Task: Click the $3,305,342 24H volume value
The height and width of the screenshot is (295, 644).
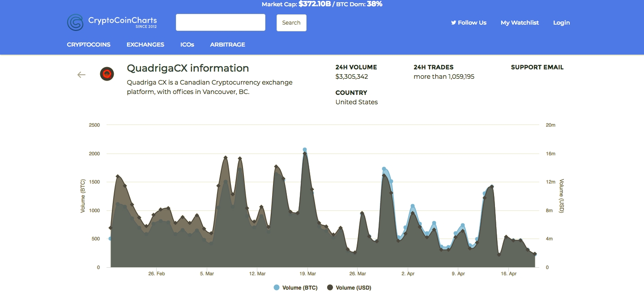Action: click(x=352, y=77)
